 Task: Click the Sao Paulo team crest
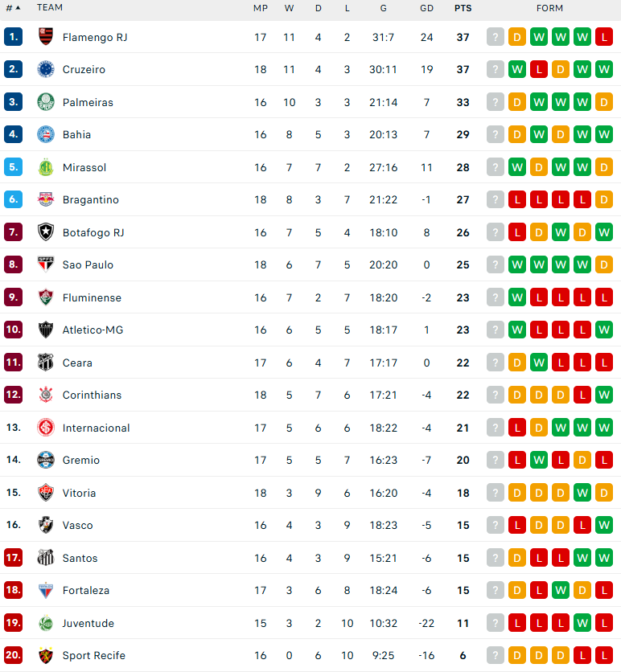46,264
